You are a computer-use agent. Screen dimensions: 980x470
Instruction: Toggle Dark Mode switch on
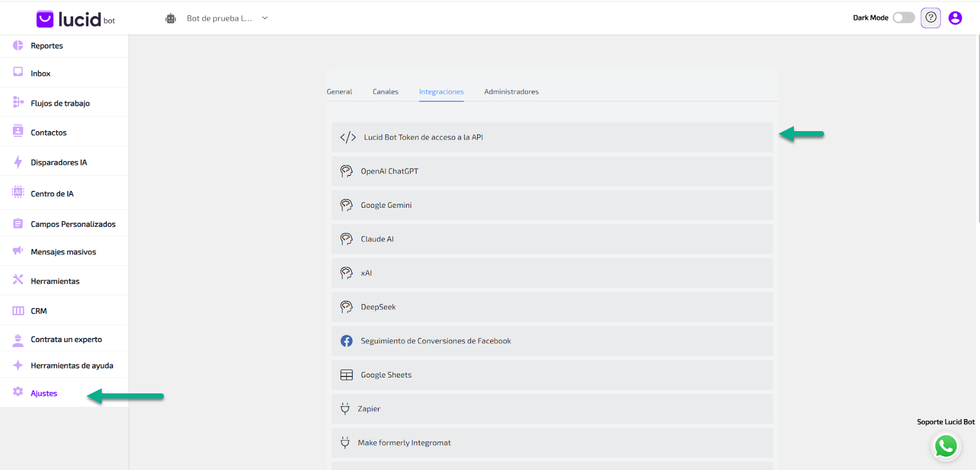(903, 18)
